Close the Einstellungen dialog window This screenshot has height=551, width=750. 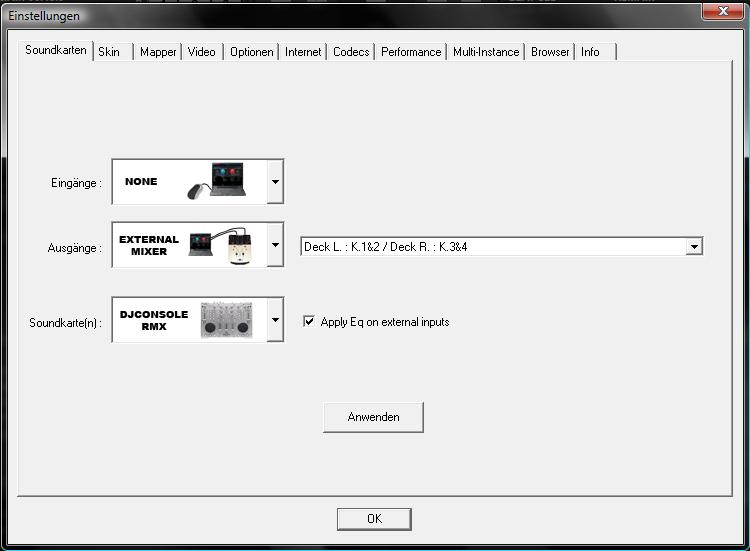pos(723,11)
